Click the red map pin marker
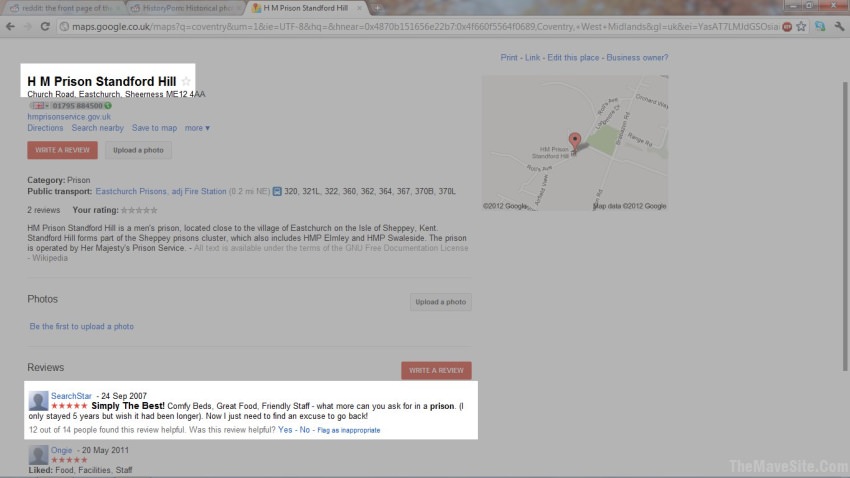The height and width of the screenshot is (478, 850). (575, 143)
